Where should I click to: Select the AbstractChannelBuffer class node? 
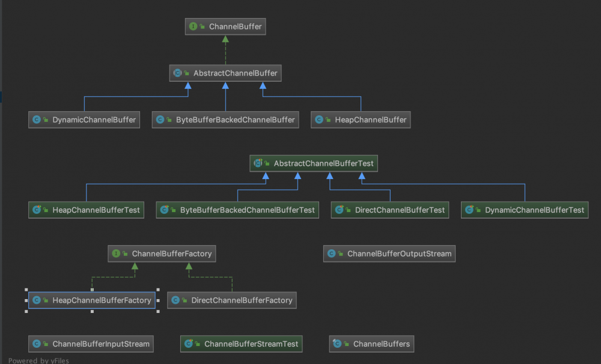click(x=225, y=73)
